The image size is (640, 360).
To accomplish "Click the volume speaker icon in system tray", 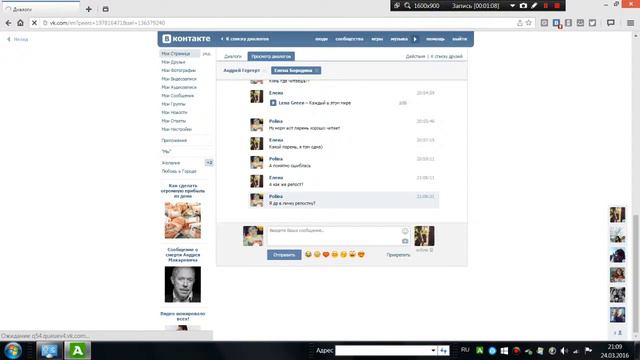I will tap(564, 351).
